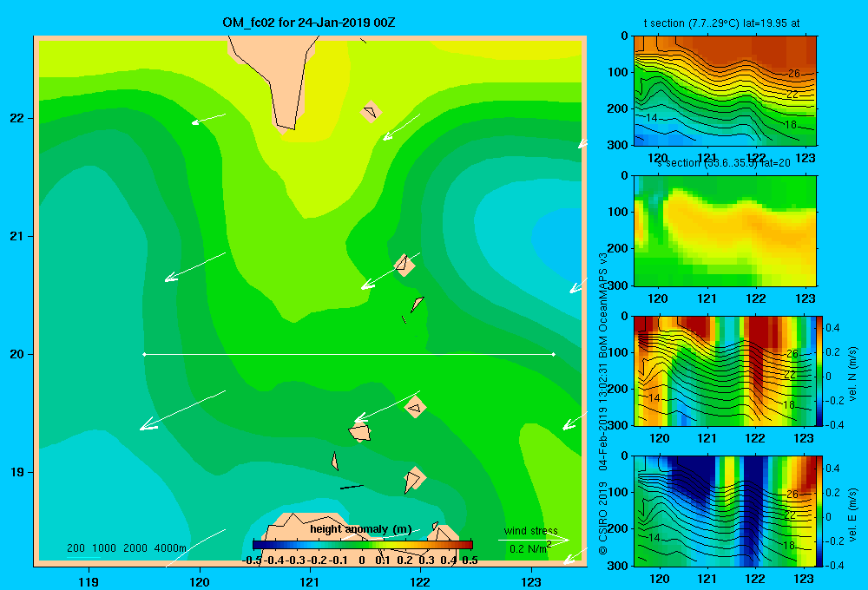
Task: Click the latitude 19 tick label on main map
Action: click(16, 472)
